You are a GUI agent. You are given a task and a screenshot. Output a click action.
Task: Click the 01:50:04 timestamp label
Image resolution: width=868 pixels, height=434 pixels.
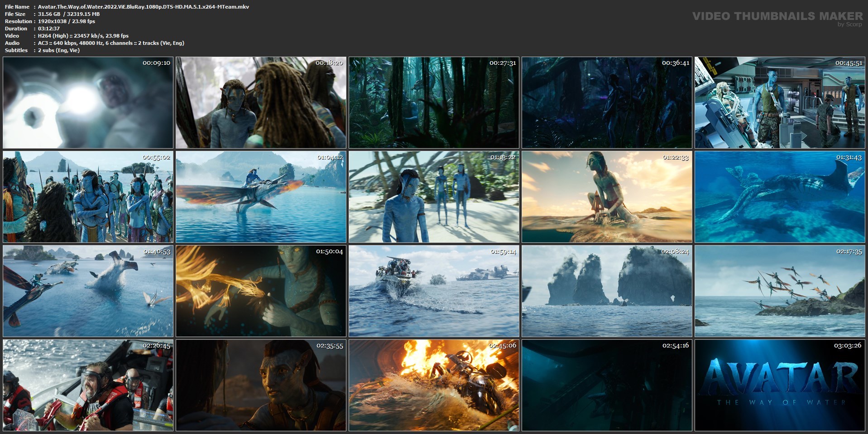point(329,251)
